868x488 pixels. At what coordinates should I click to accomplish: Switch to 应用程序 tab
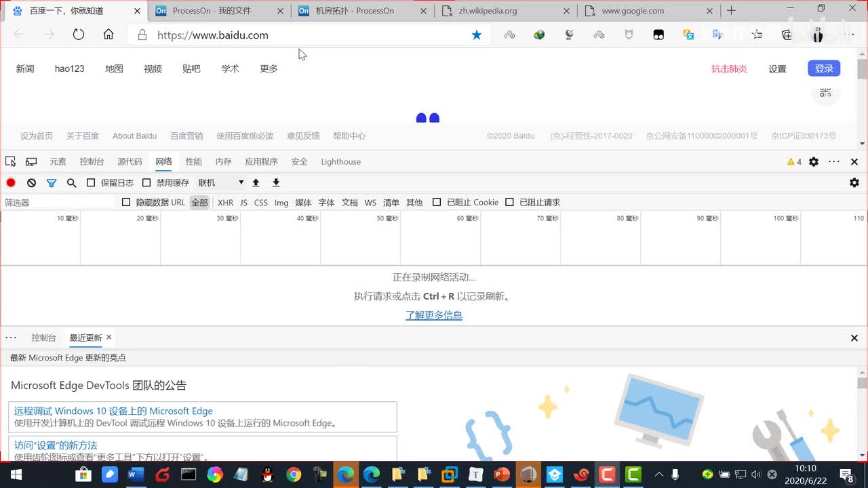[x=261, y=161]
